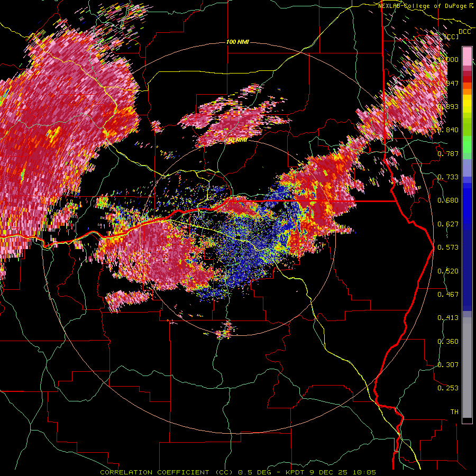The height and width of the screenshot is (476, 476).
Task: Click the CORRELATION COEFFICIENT (CC) title text
Action: [167, 472]
